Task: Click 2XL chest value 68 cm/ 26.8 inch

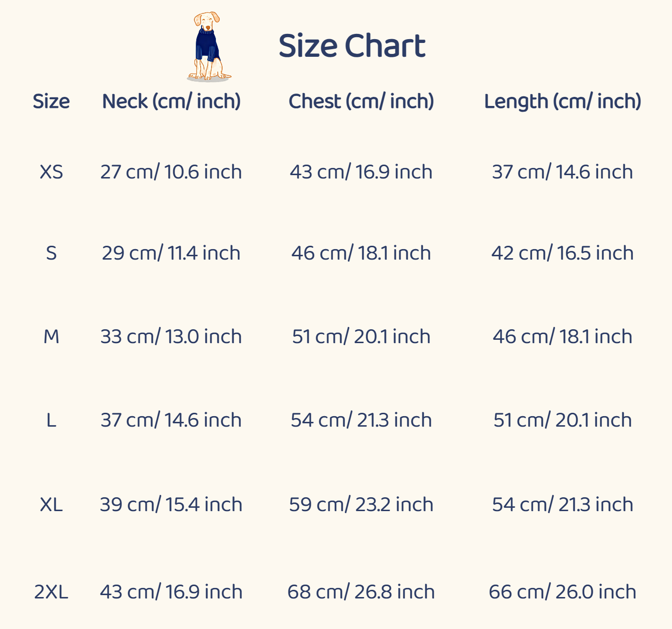Action: [361, 592]
